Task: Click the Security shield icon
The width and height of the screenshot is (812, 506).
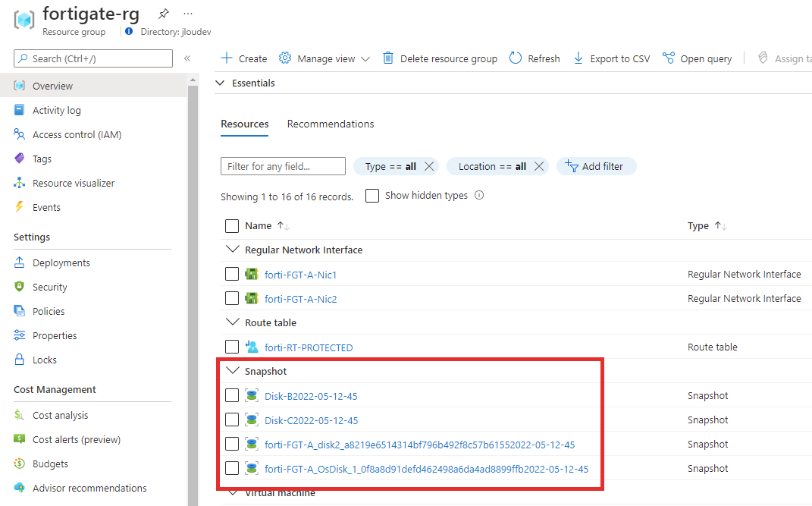Action: tap(20, 287)
